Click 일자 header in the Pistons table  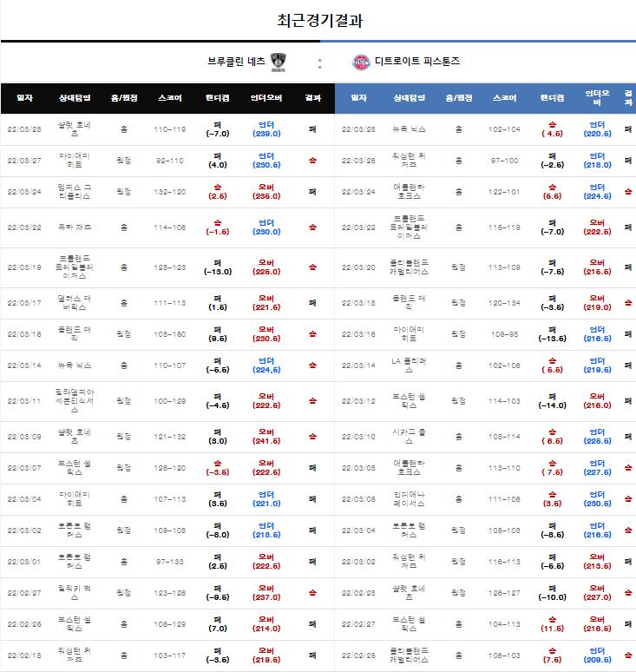[358, 98]
